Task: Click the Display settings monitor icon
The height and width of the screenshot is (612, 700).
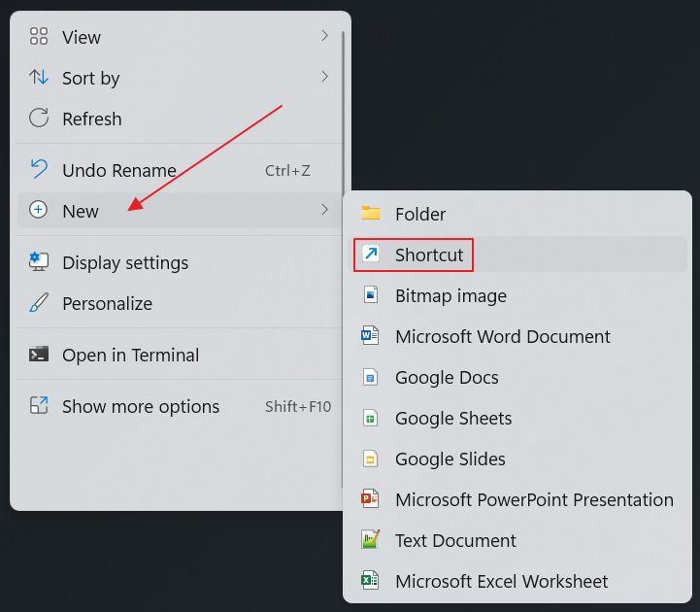Action: [39, 261]
